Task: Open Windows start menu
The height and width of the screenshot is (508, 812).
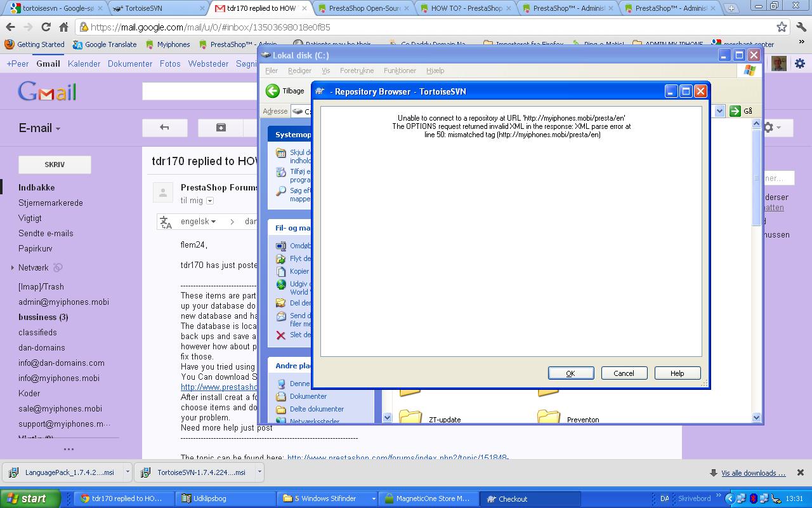Action: click(30, 498)
